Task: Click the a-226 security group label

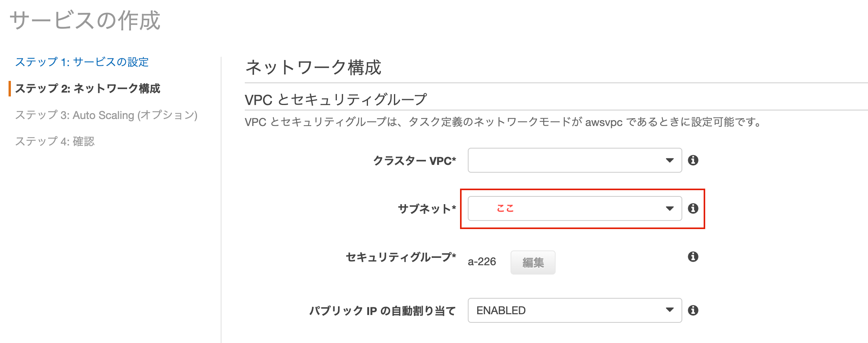Action: click(x=482, y=261)
